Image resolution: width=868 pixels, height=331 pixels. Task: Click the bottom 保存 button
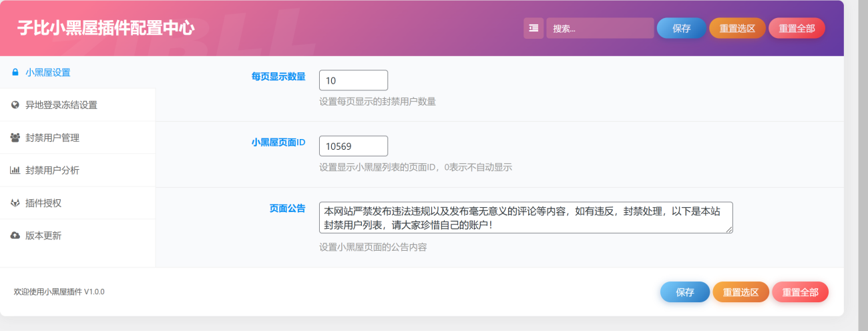(x=684, y=292)
